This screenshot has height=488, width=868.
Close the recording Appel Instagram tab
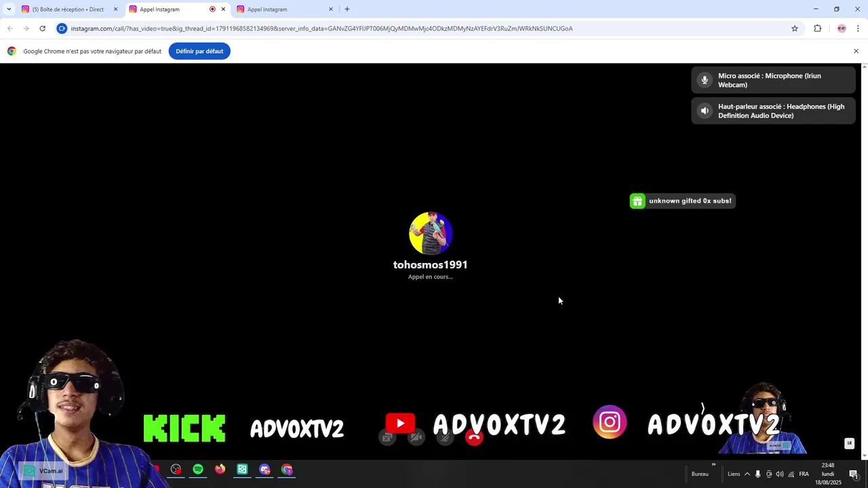tap(223, 9)
